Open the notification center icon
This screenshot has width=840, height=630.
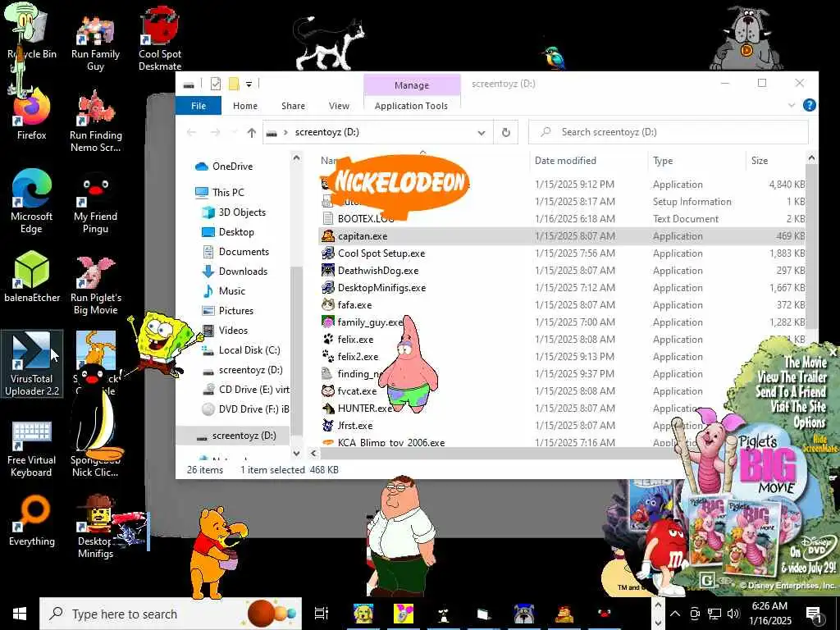pos(815,614)
